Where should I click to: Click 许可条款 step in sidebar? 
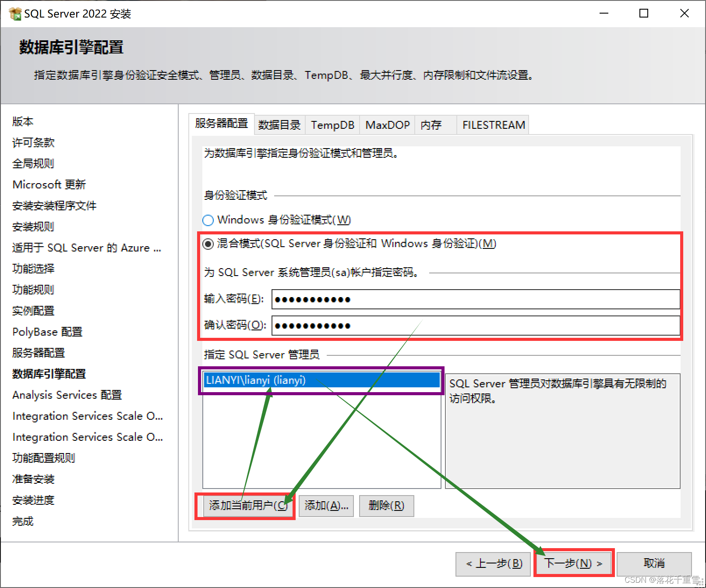(x=33, y=142)
